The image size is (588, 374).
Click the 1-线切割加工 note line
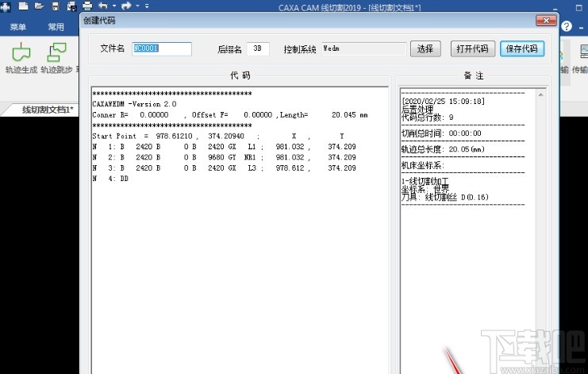click(x=425, y=181)
